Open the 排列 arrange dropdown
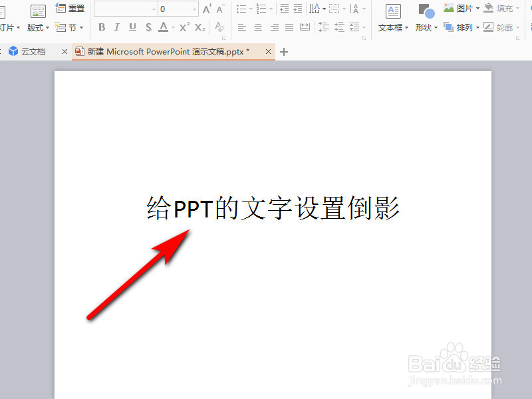Image resolution: width=532 pixels, height=399 pixels. coord(469,27)
